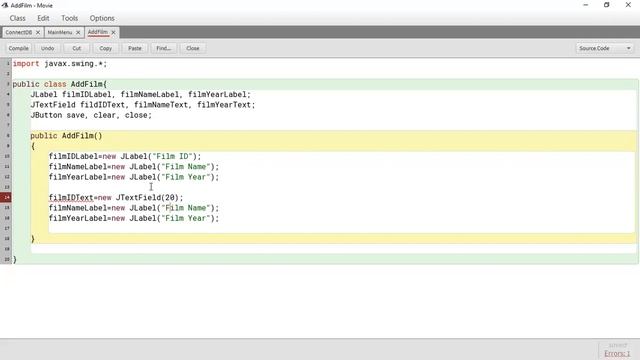Click the Copy button
Screen dimensions: 640x360
point(106,48)
